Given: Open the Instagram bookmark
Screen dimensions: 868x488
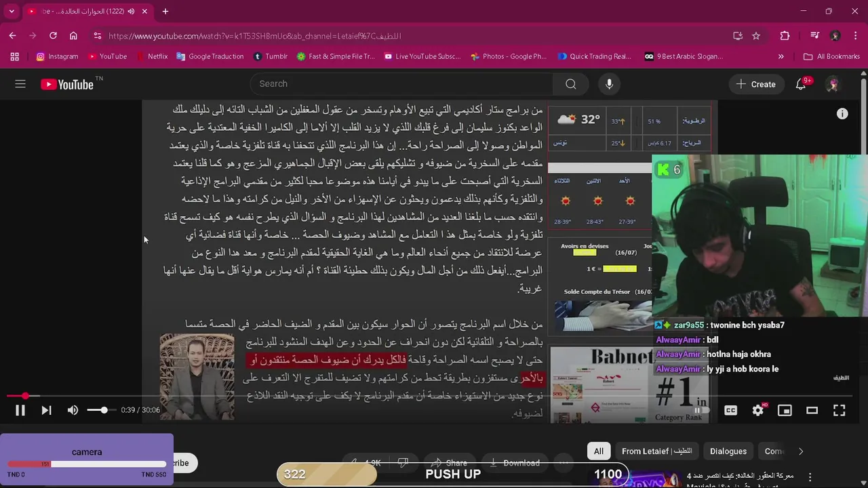Looking at the screenshot, I should 57,56.
